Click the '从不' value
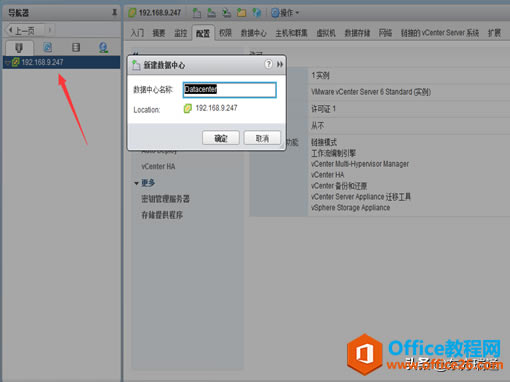This screenshot has height=382, width=510. pyautogui.click(x=317, y=125)
